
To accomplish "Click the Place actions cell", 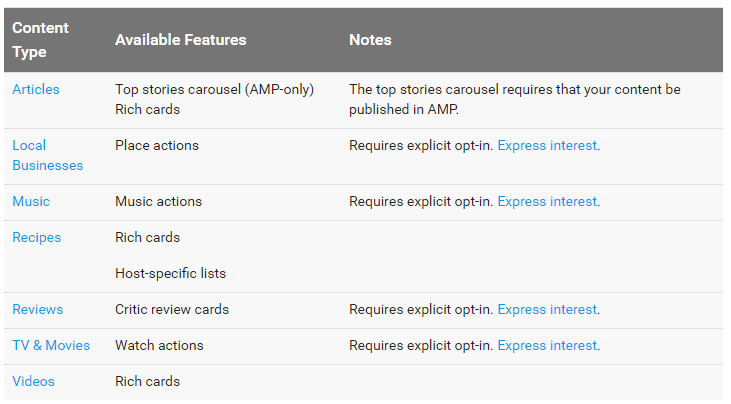I will 157,145.
